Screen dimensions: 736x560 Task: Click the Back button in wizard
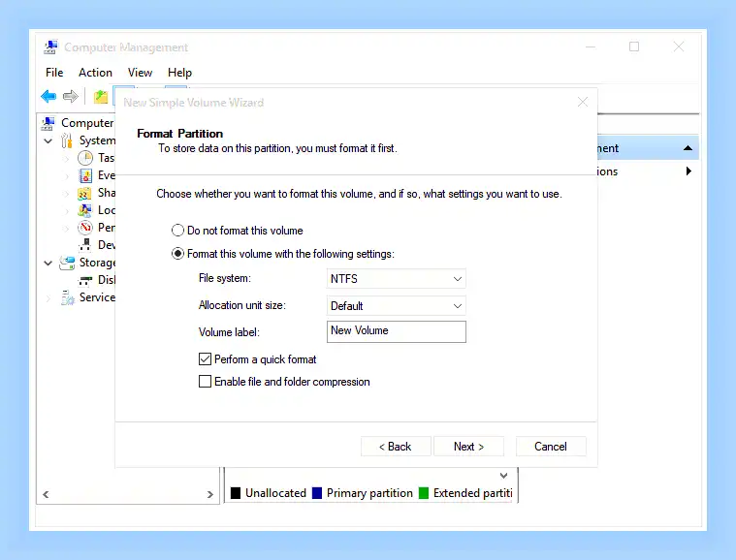396,447
